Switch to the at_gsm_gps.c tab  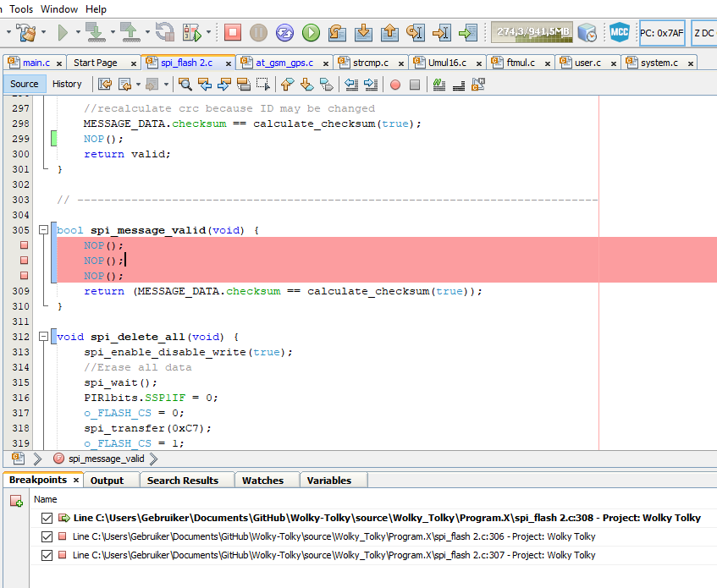[284, 63]
